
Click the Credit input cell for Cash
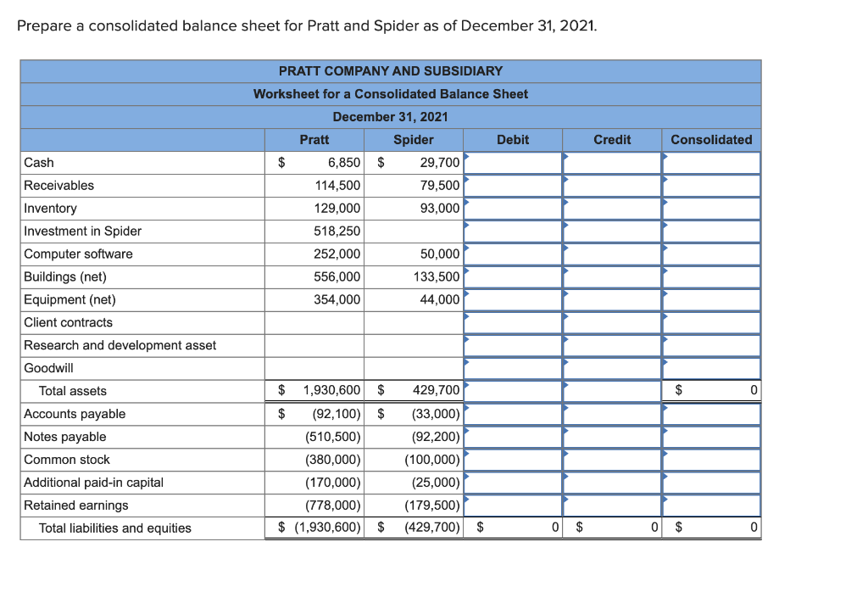coord(612,162)
